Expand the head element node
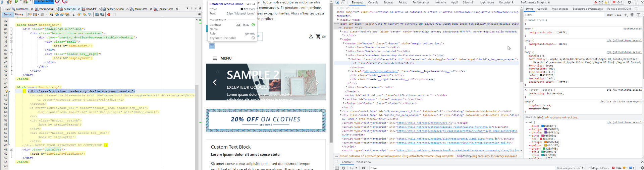The width and height of the screenshot is (644, 170). 338,20
